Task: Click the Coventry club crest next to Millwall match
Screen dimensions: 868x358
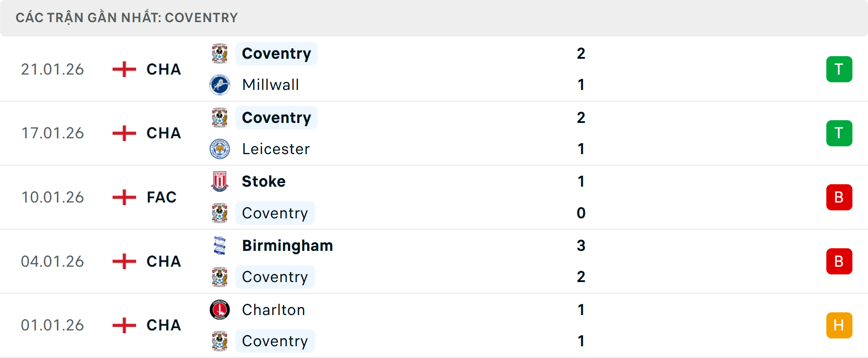Action: tap(220, 53)
